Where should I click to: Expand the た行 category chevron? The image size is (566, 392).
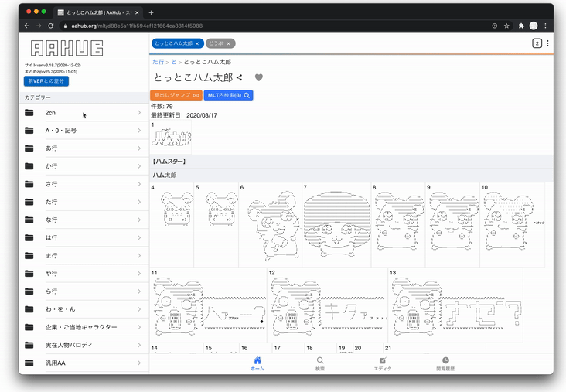139,202
